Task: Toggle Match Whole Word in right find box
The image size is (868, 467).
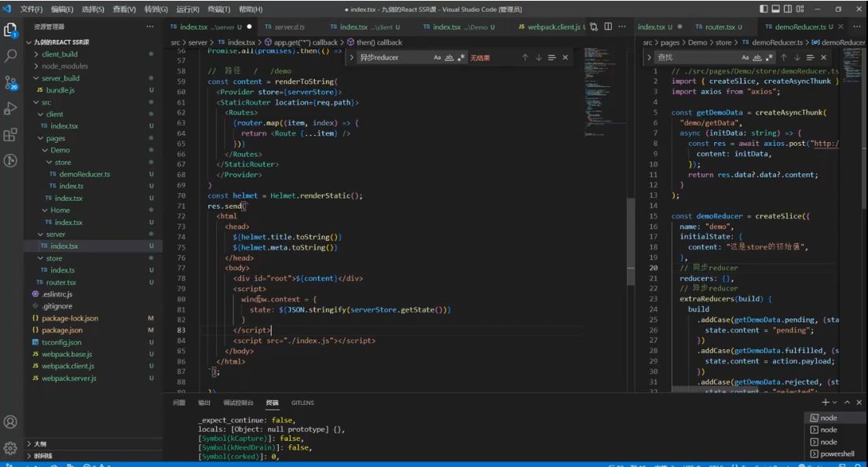Action: coord(757,57)
